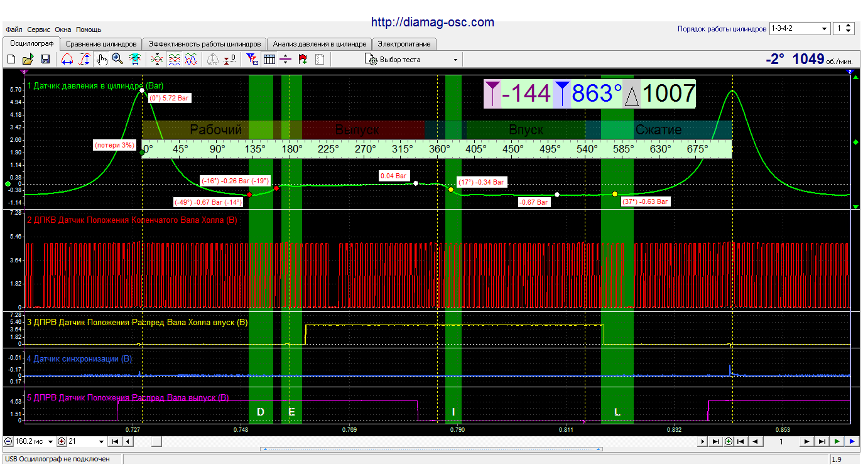Open the Окна menu
868x467 pixels.
(63, 30)
